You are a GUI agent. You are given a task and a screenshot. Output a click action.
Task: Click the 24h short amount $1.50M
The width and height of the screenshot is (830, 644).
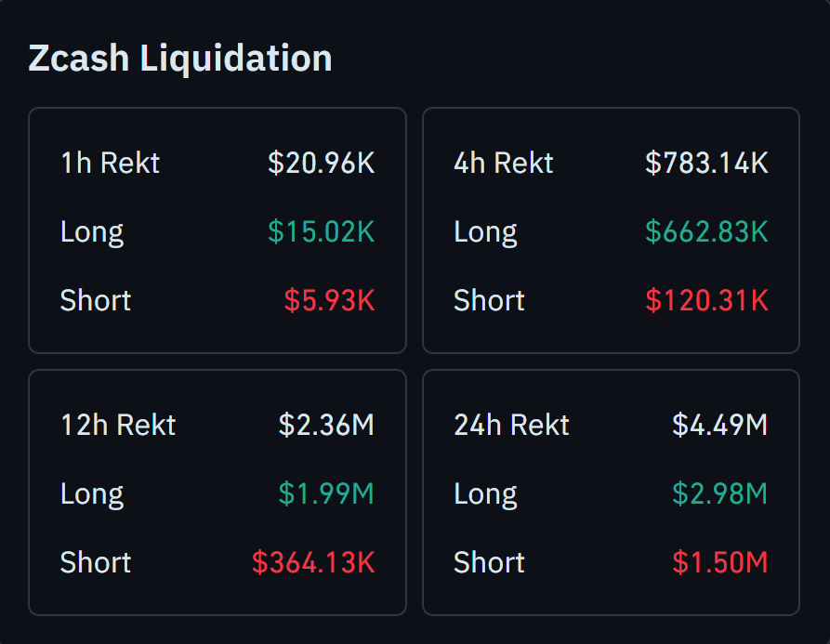(x=719, y=563)
